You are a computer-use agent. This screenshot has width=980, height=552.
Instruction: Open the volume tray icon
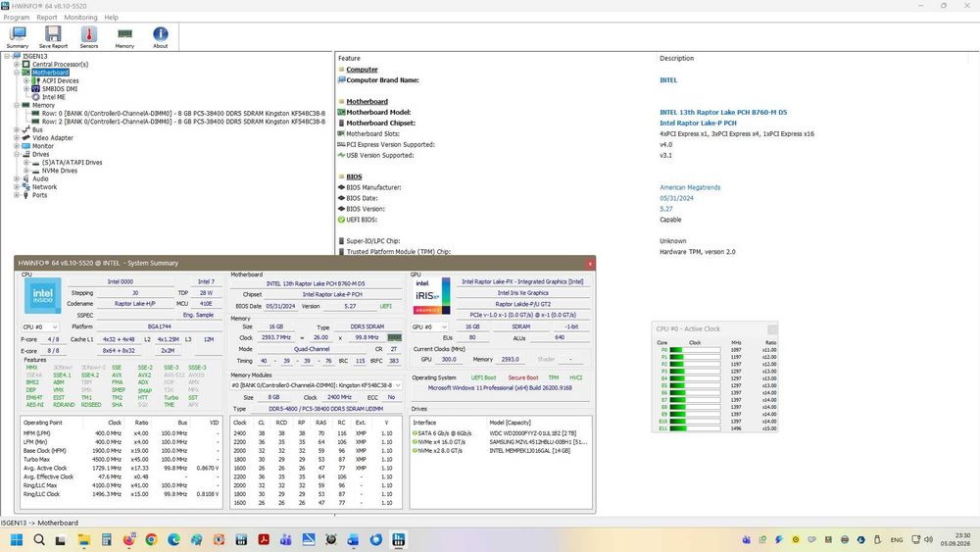928,539
